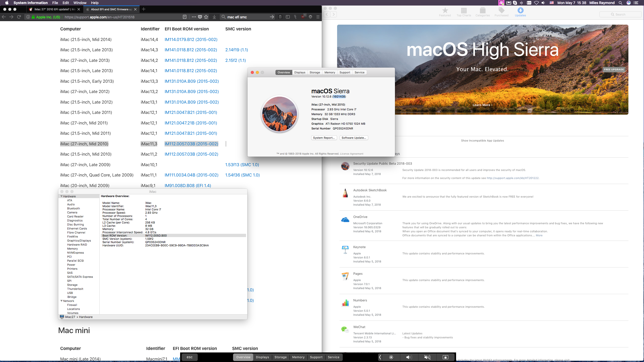Show site information icon in URL bar

tap(28, 17)
